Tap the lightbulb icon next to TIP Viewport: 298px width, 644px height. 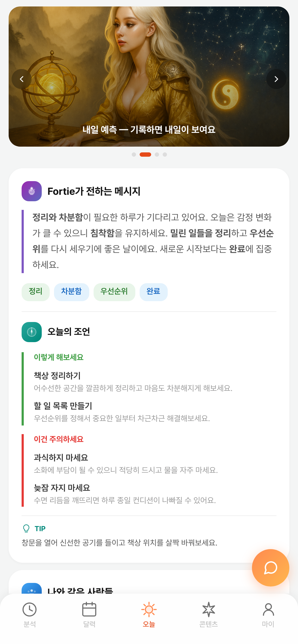click(x=26, y=529)
